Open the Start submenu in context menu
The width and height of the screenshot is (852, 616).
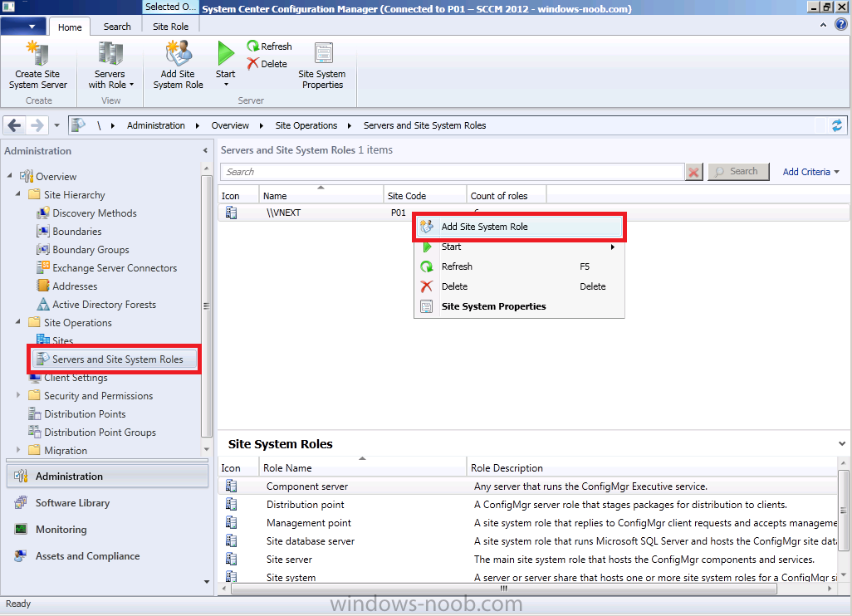pyautogui.click(x=519, y=247)
